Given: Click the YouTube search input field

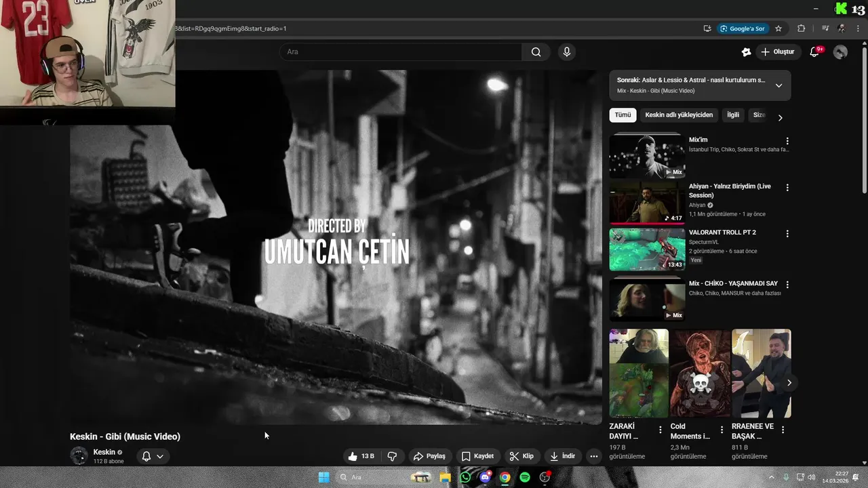Looking at the screenshot, I should pyautogui.click(x=400, y=52).
